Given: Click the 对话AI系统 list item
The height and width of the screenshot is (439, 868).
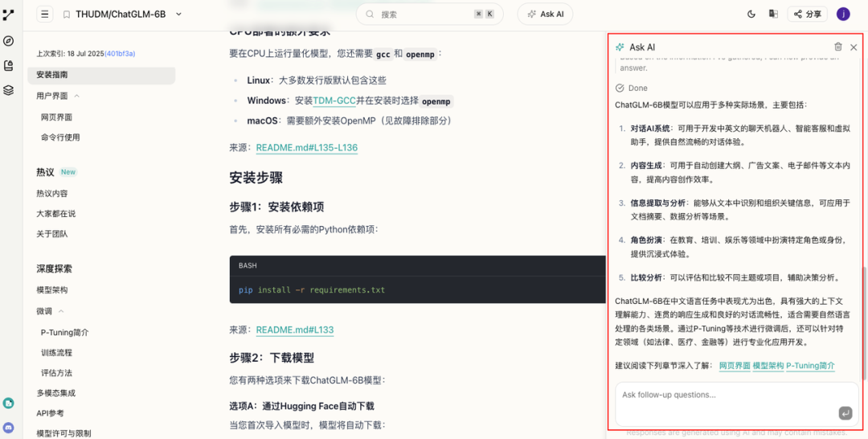Looking at the screenshot, I should [741, 135].
